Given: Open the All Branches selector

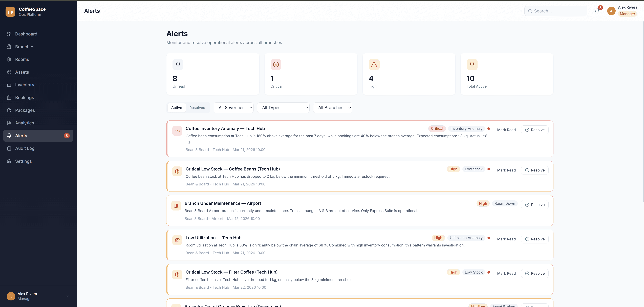Looking at the screenshot, I should (x=333, y=108).
